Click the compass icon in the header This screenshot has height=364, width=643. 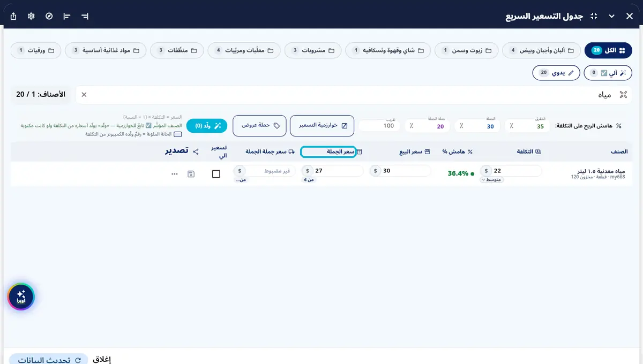click(49, 16)
